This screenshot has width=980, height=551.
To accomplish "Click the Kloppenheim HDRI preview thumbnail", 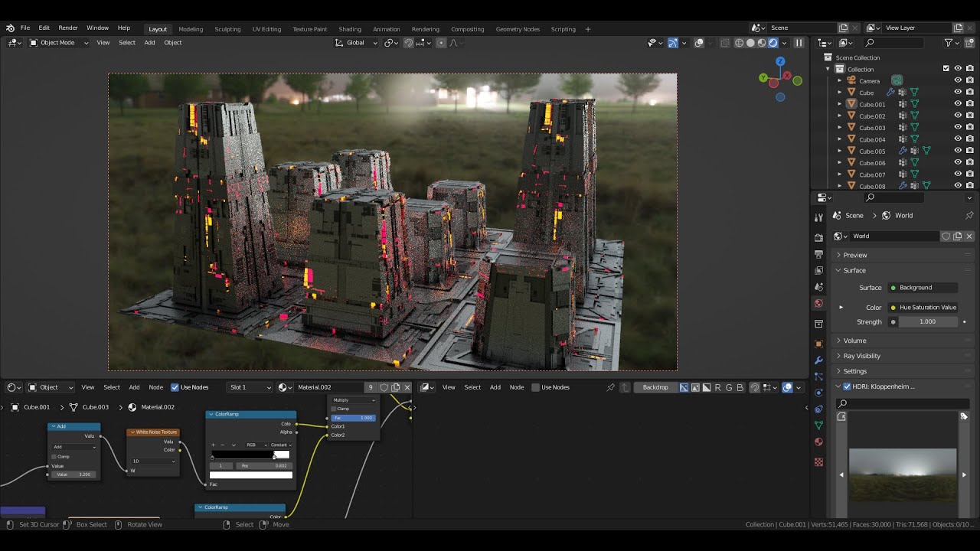I will tap(902, 474).
